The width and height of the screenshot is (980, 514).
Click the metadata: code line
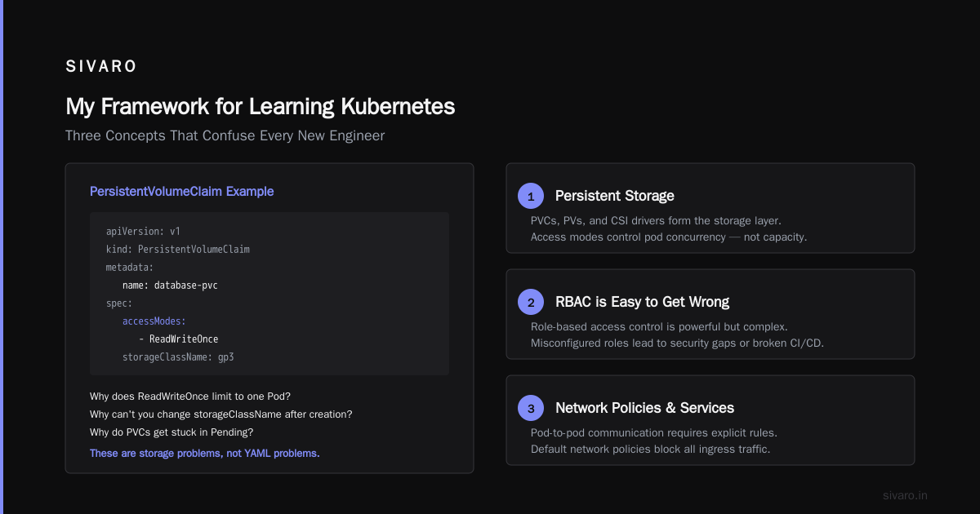click(x=130, y=268)
